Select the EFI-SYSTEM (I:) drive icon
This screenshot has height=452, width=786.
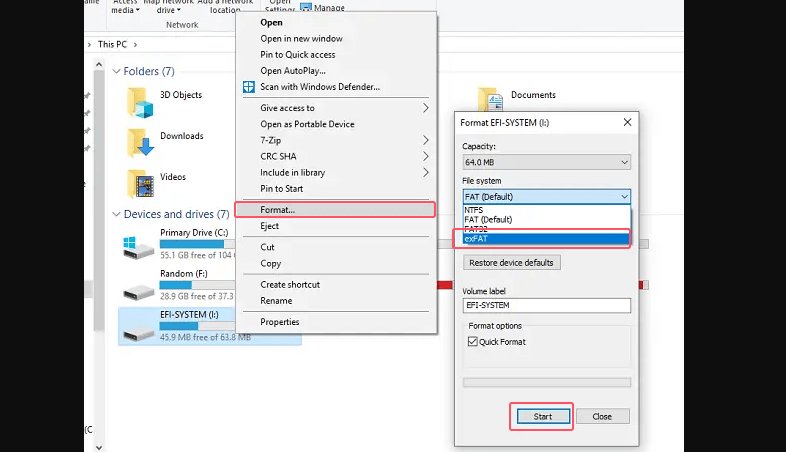pyautogui.click(x=137, y=324)
